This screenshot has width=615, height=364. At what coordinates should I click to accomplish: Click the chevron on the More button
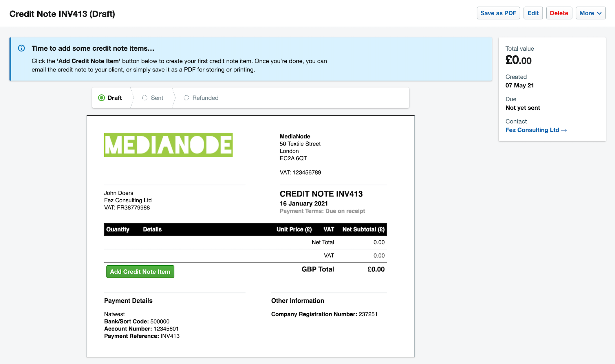click(x=599, y=13)
